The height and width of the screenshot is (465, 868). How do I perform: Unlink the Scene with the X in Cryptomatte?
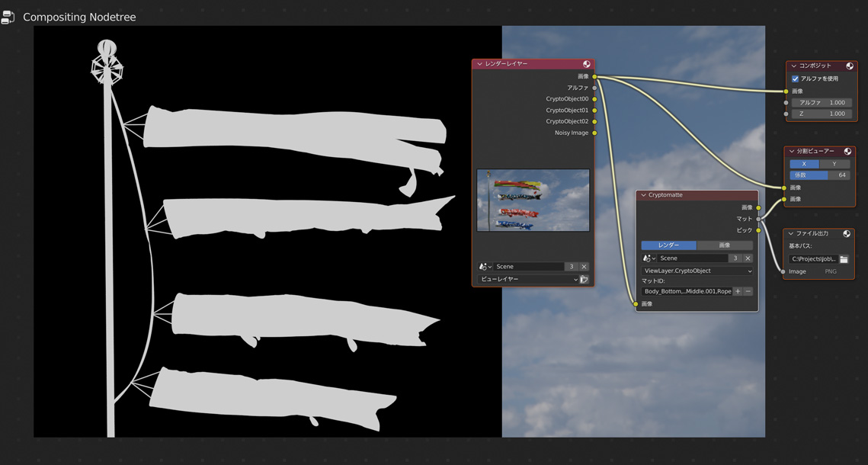747,258
